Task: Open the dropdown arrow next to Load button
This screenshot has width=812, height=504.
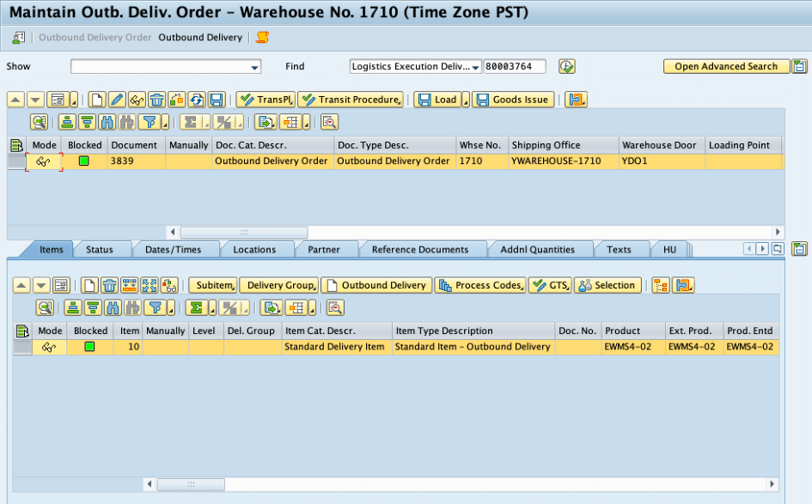Action: (x=466, y=100)
